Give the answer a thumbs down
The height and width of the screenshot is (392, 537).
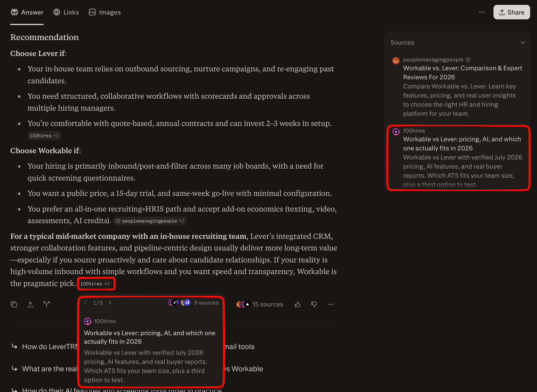point(314,304)
